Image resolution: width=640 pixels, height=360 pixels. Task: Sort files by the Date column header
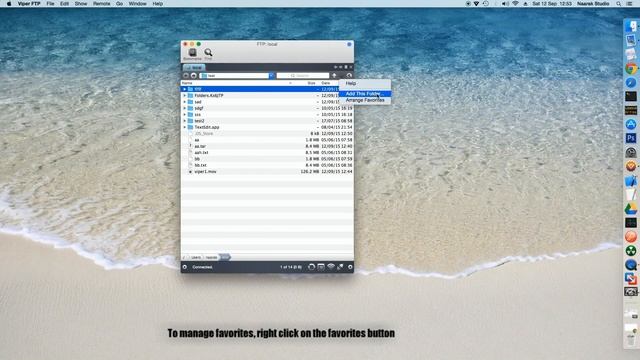click(325, 83)
